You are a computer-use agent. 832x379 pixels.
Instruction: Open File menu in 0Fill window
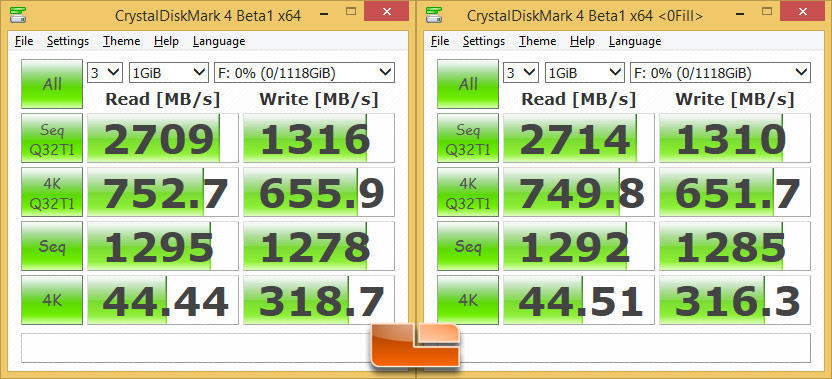pos(440,41)
